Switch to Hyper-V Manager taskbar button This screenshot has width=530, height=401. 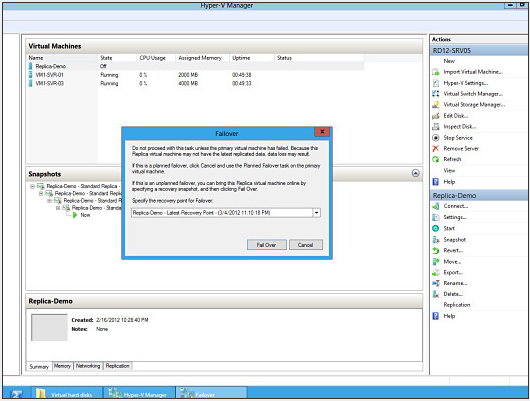click(x=139, y=393)
